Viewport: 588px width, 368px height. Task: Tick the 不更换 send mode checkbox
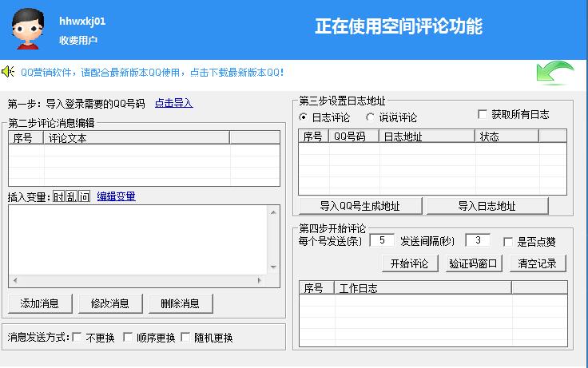point(77,337)
